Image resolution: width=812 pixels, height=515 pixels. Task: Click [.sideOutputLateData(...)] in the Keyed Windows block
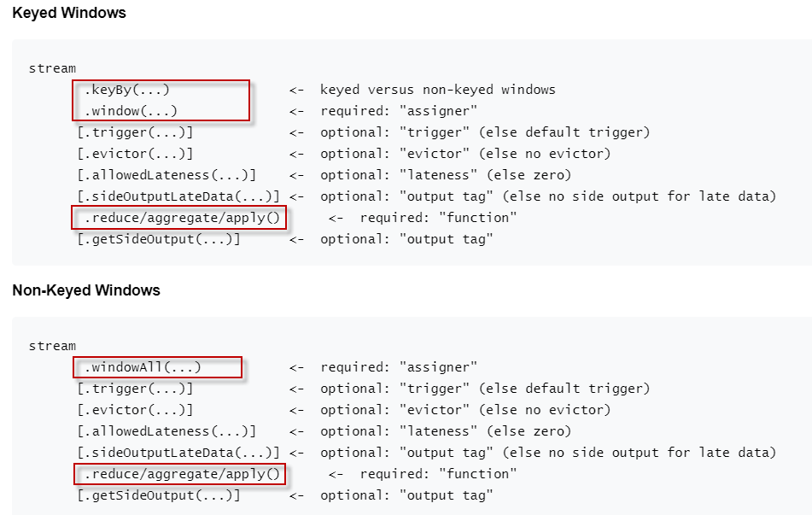(178, 196)
